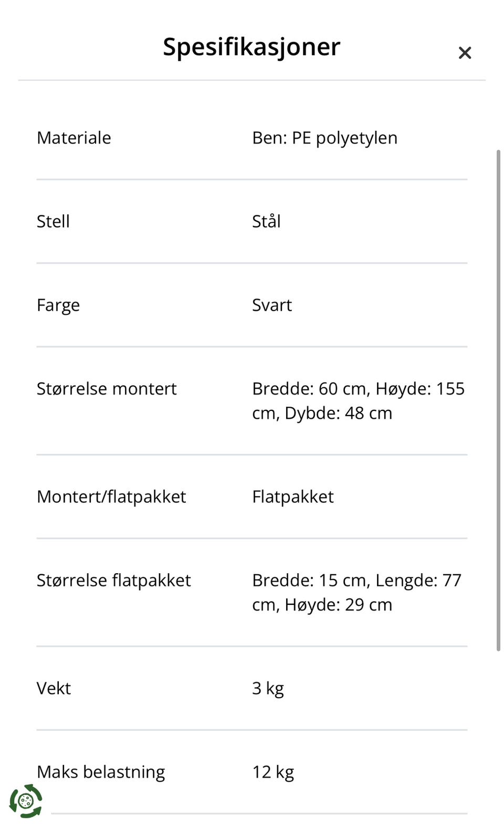Viewport: 504px width, 827px height.
Task: Click the value Ben: PE polyetylen
Action: tap(324, 138)
